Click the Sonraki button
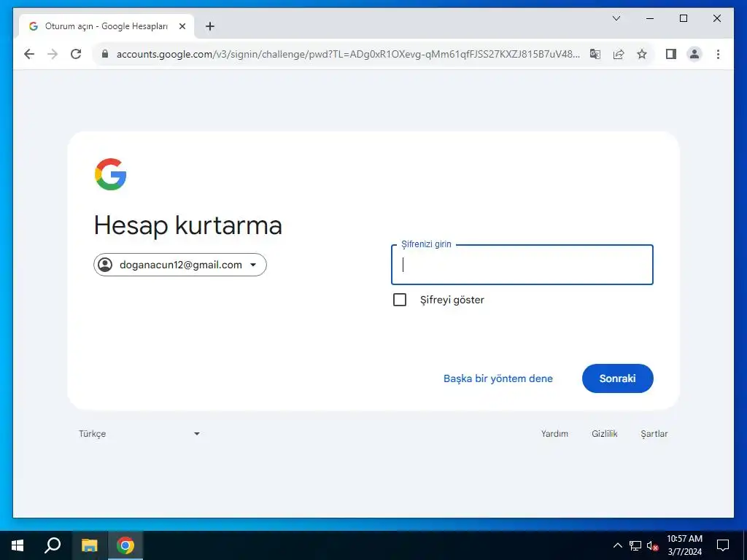 tap(617, 378)
